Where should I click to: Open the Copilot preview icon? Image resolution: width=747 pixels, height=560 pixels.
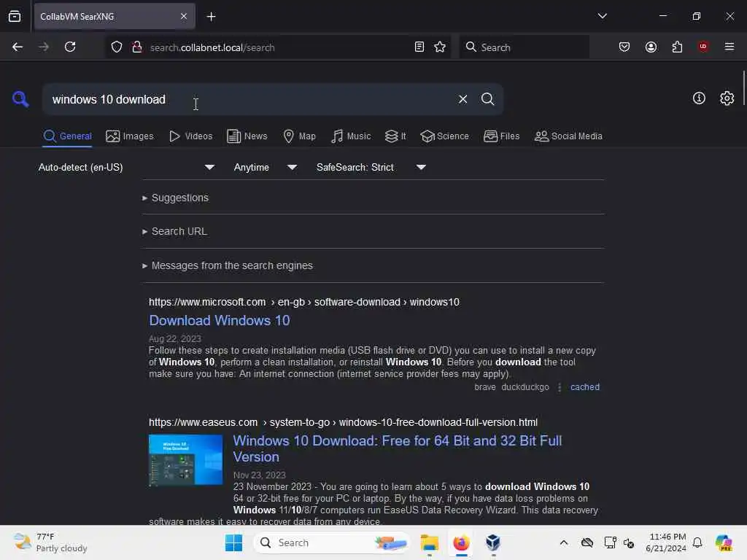(x=724, y=542)
